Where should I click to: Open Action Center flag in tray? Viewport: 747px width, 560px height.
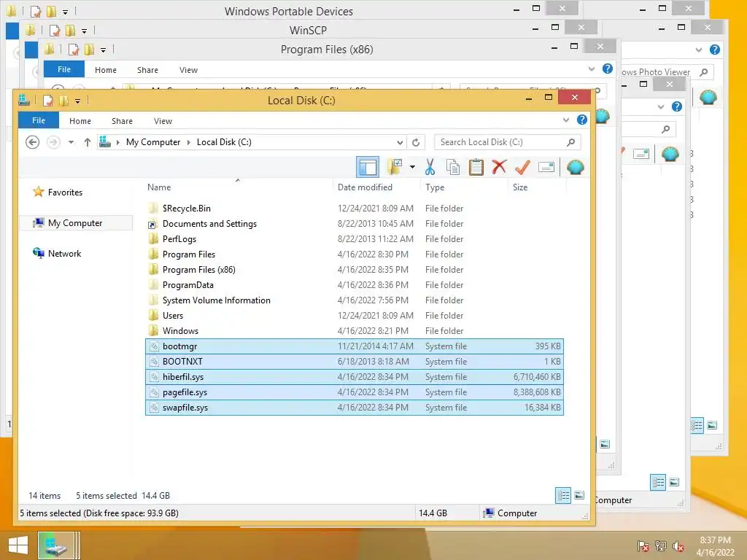[x=643, y=546]
